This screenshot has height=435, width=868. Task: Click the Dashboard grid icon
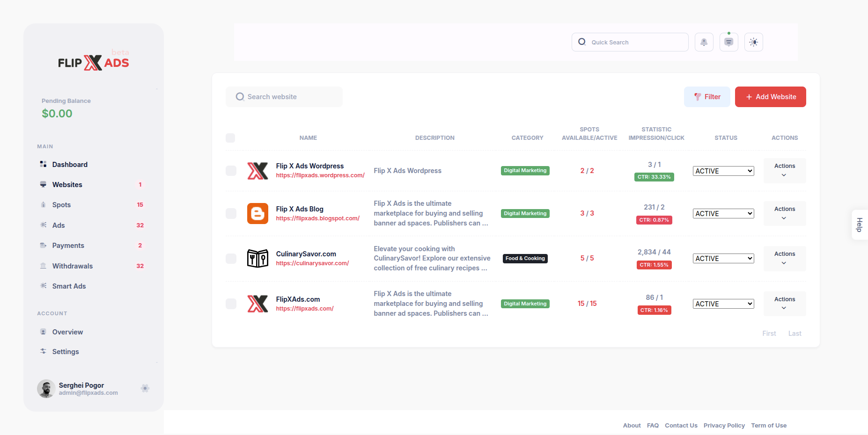coord(43,164)
